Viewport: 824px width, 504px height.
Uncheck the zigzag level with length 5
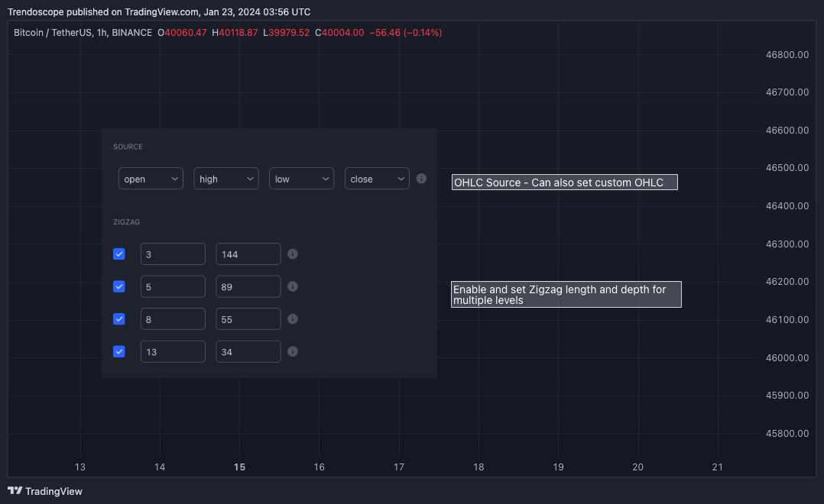point(119,286)
